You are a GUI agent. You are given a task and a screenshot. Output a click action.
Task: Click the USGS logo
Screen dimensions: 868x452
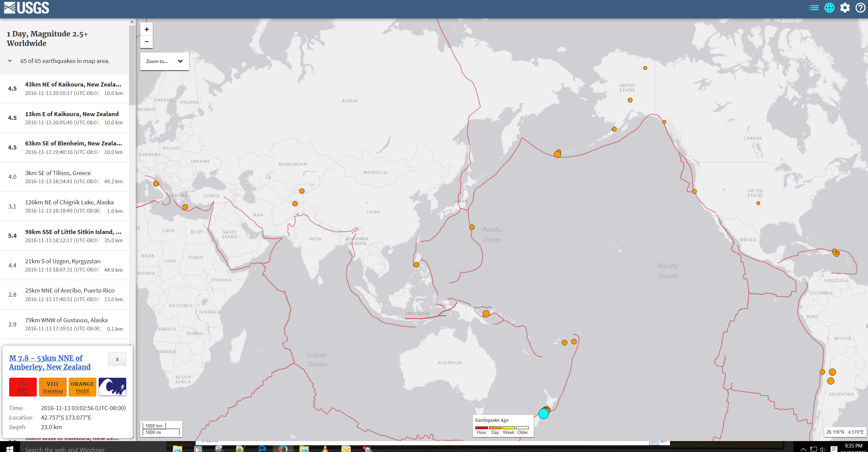coord(27,8)
